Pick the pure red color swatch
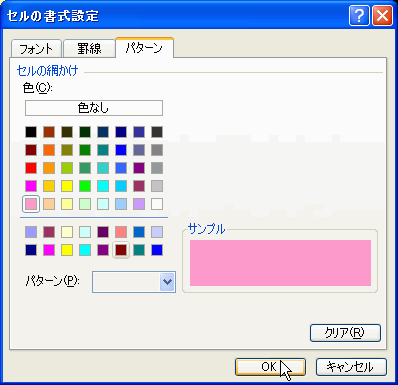The width and height of the screenshot is (398, 385). click(31, 168)
